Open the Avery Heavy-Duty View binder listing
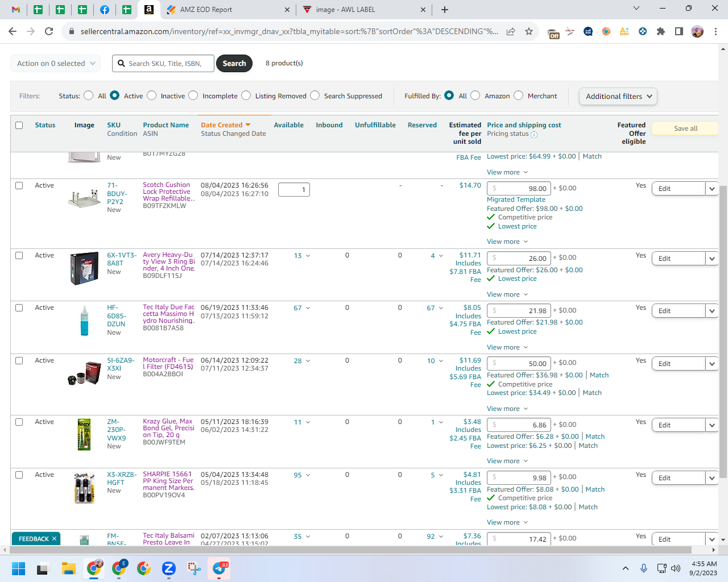The height and width of the screenshot is (582, 728). [168, 262]
